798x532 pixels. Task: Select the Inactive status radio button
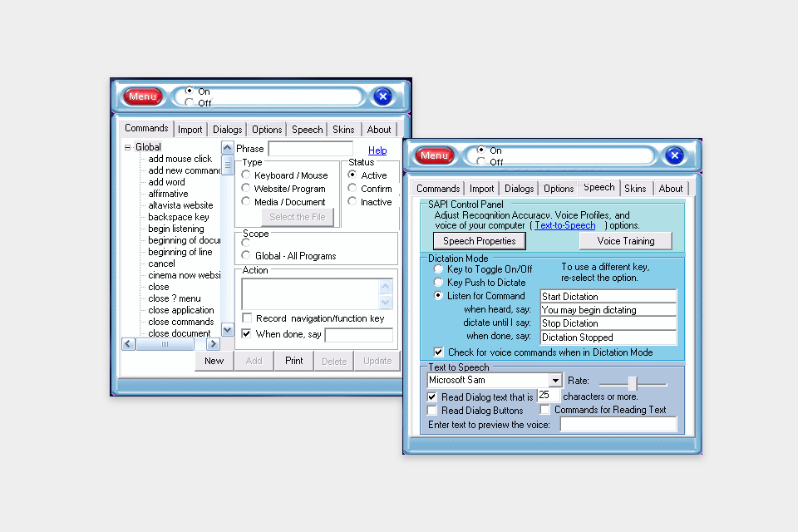pyautogui.click(x=352, y=201)
